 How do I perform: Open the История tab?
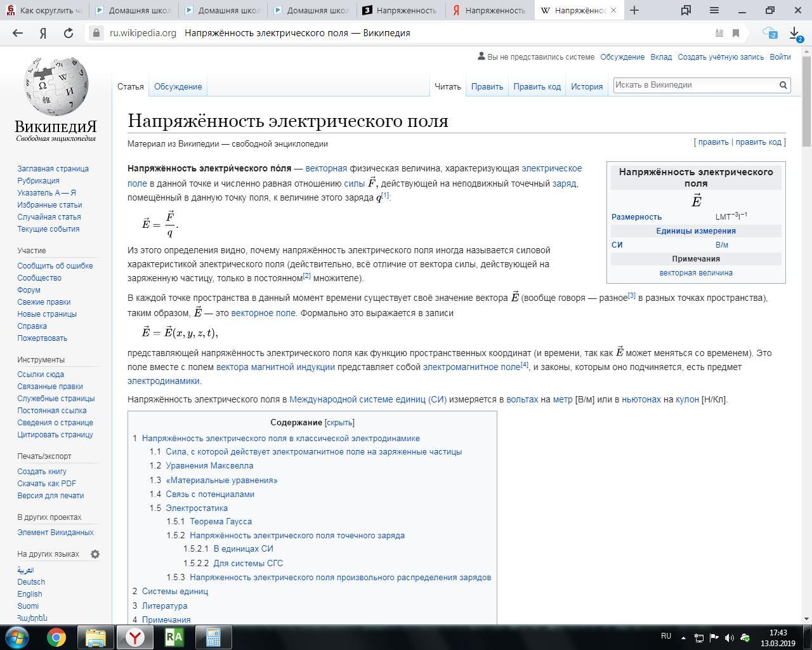tap(587, 86)
